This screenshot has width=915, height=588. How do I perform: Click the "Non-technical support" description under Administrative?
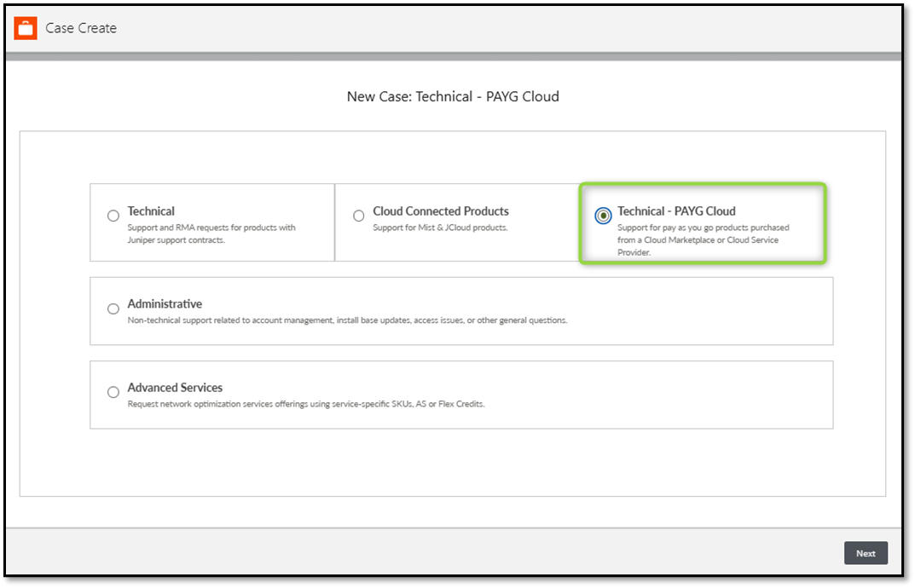click(x=347, y=320)
